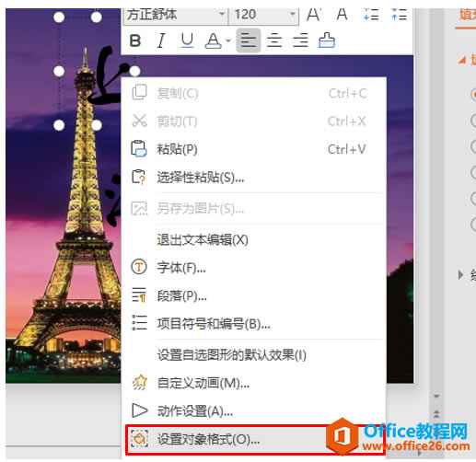
Task: Open 字体(F)... dialog from menu
Action: [x=254, y=268]
